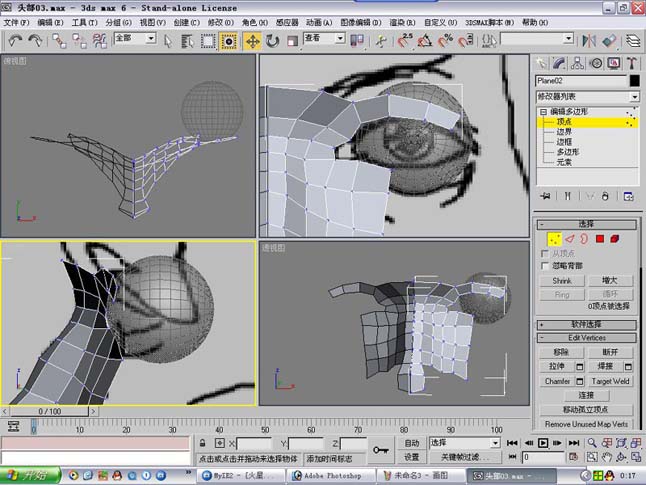Click the black object color swatch
Image resolution: width=646 pixels, height=485 pixels.
(x=634, y=81)
